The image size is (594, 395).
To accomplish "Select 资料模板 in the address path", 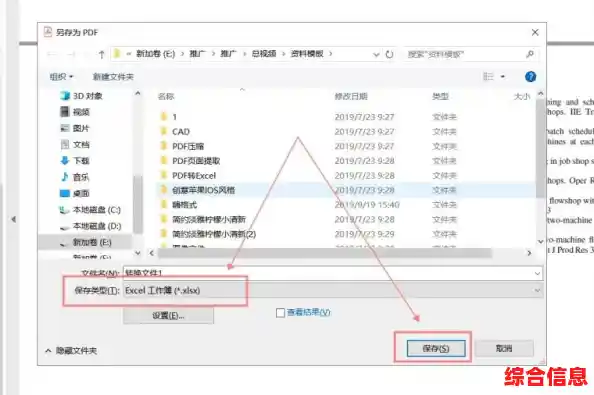I will [x=307, y=54].
